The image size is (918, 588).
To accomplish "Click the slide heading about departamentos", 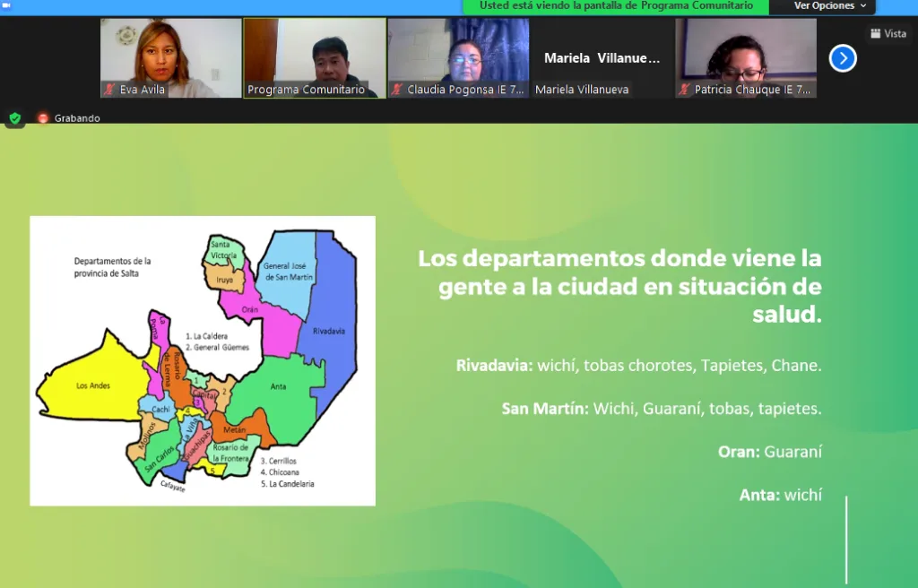I will pos(619,286).
